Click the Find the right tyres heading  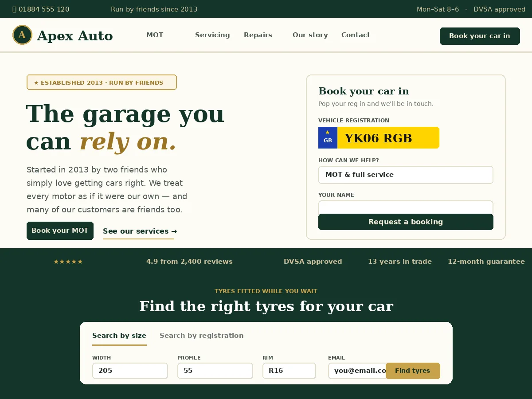pos(266,306)
